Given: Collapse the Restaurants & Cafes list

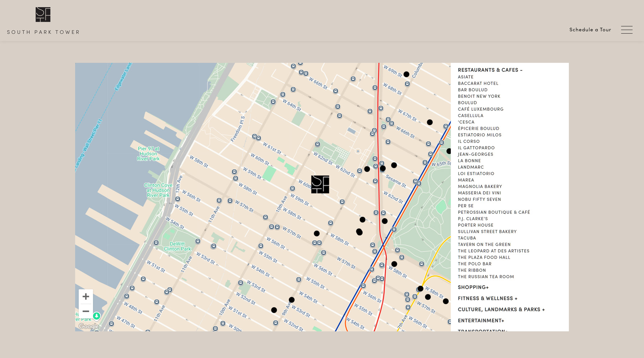Looking at the screenshot, I should [x=490, y=70].
